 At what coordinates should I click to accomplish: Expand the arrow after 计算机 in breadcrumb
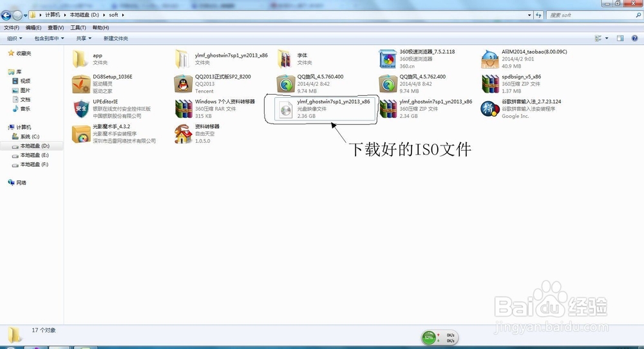(65, 15)
